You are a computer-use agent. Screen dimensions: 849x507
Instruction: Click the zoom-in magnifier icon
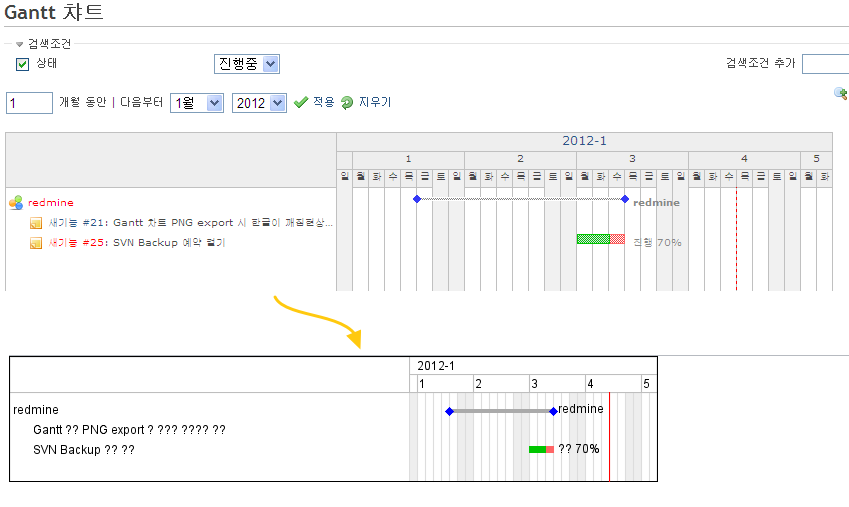840,93
